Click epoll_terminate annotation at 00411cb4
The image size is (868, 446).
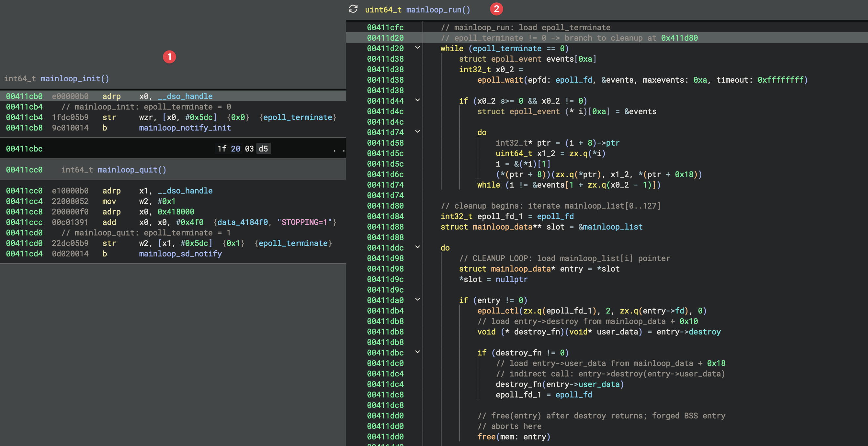click(297, 117)
